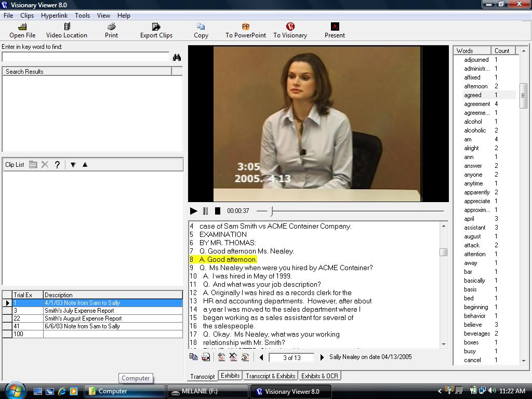Send to PowerPoint via toolbar icon
Viewport: 532px width, 399px height.
tap(245, 27)
